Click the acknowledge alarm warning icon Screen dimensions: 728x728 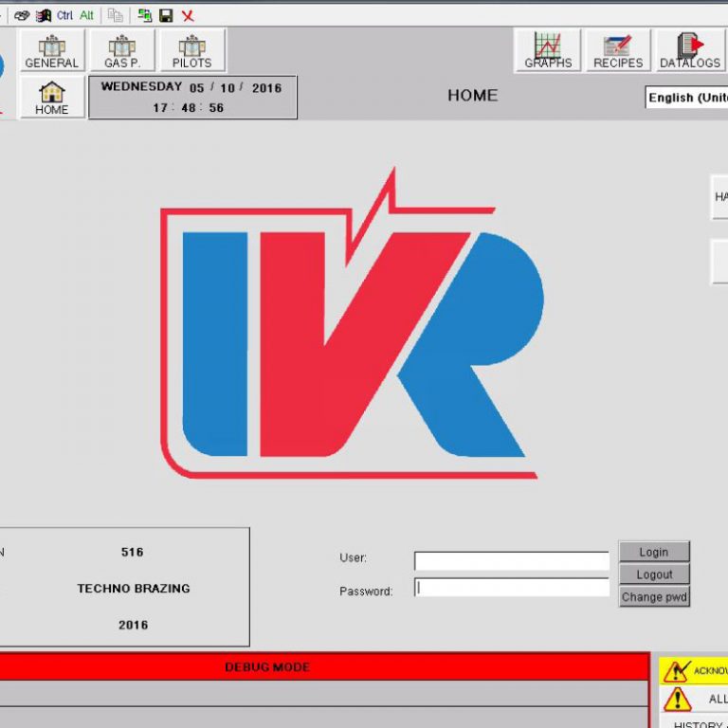[x=676, y=670]
